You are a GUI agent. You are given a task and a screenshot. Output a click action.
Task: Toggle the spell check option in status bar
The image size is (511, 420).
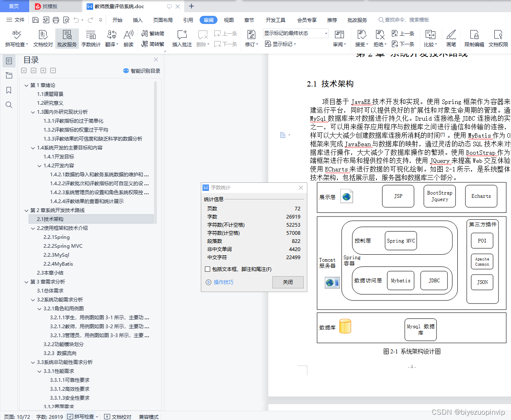point(83,417)
